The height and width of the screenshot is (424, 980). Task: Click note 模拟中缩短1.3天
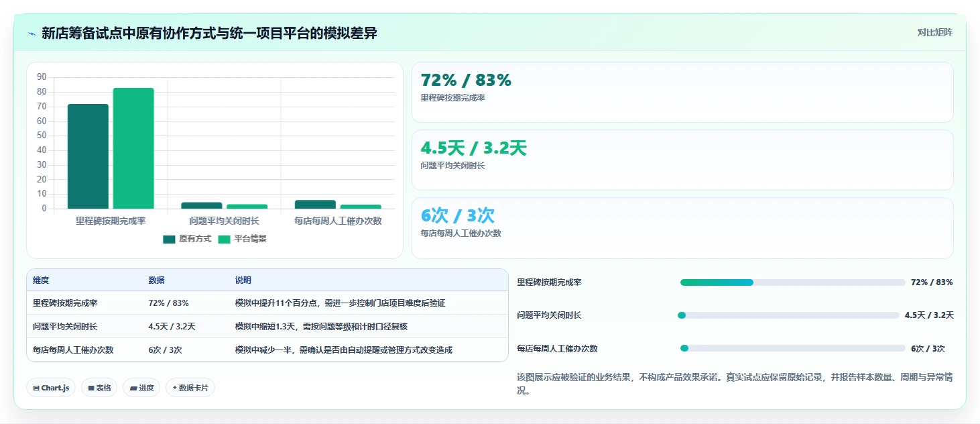click(x=322, y=327)
